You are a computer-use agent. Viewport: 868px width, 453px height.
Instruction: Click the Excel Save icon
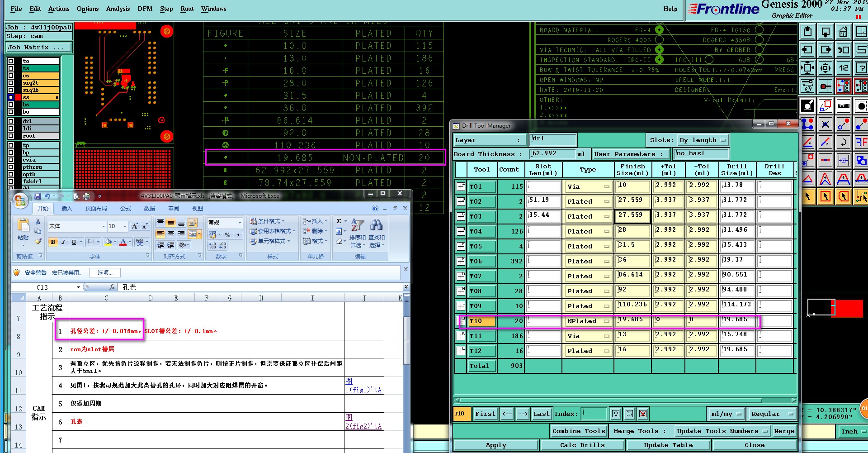tap(38, 196)
